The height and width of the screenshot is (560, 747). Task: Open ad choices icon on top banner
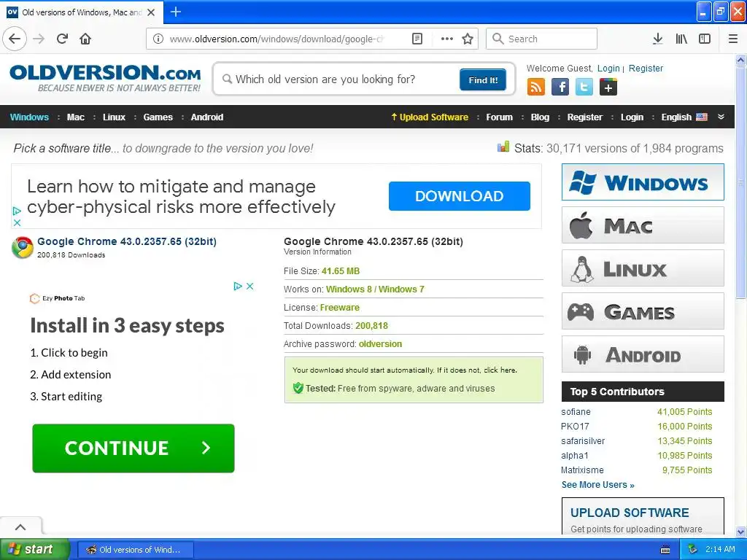[x=17, y=211]
